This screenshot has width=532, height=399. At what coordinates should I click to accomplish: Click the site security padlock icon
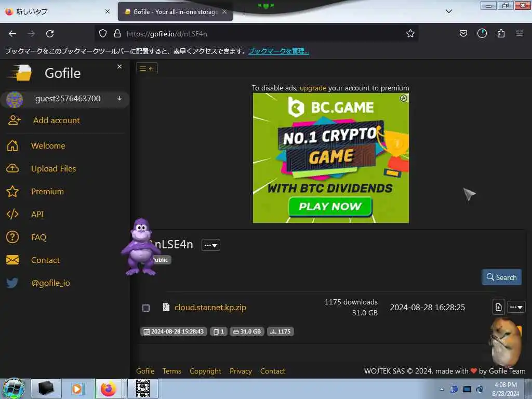point(117,33)
